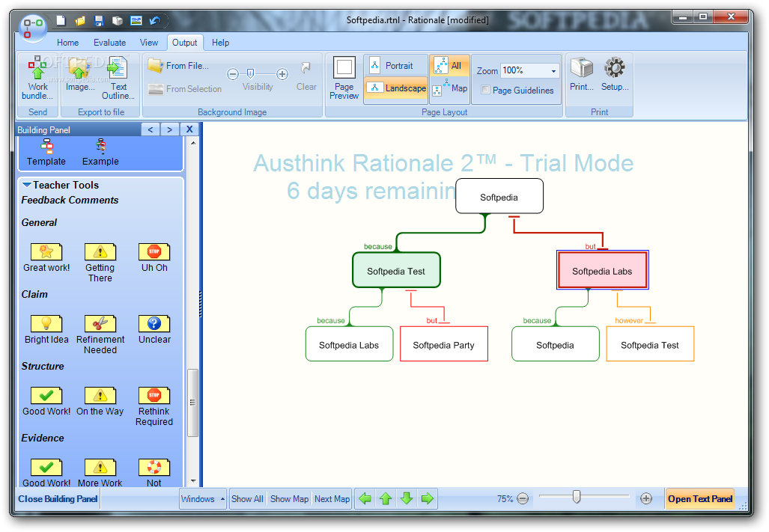Open the Print dialog
Screen dimensions: 769x532
582,75
